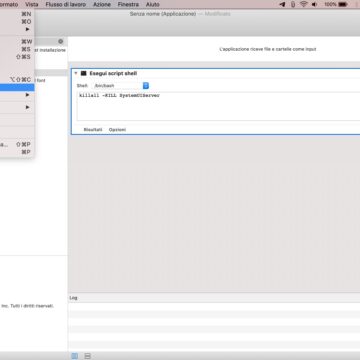The width and height of the screenshot is (360, 360).
Task: Click the Telegram icon in the menu bar
Action: [x=282, y=4]
